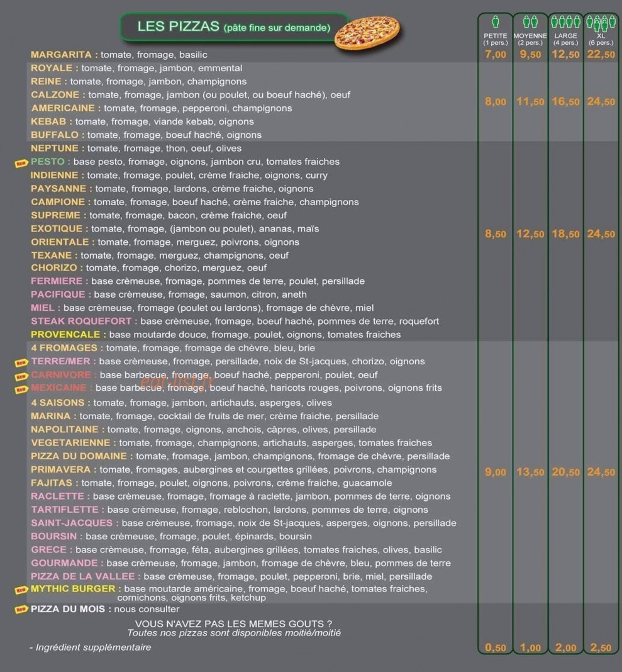Click the INDIENNE pizza name

55,176
